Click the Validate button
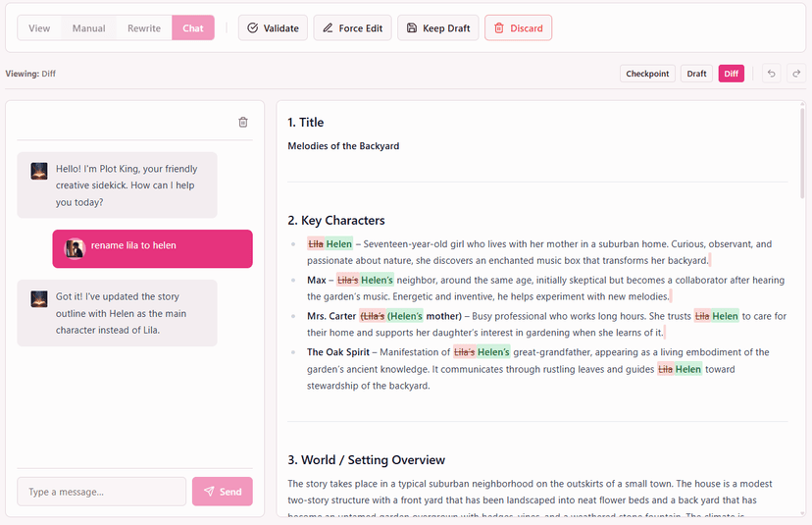Viewport: 812px width, 525px height. [x=273, y=28]
